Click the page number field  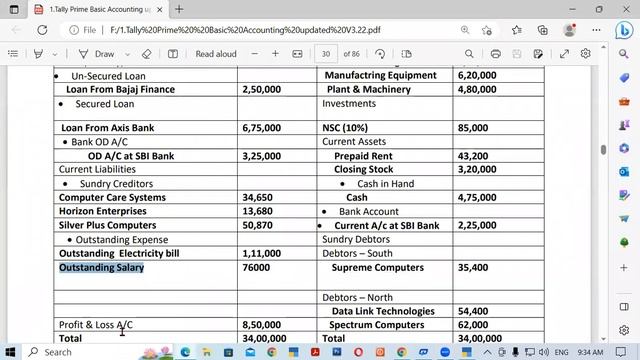click(x=326, y=54)
